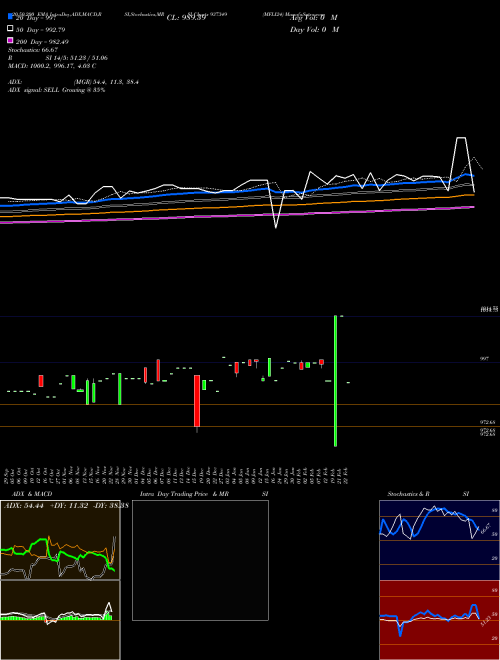Click the red RSI chart panel

pyautogui.click(x=439, y=620)
